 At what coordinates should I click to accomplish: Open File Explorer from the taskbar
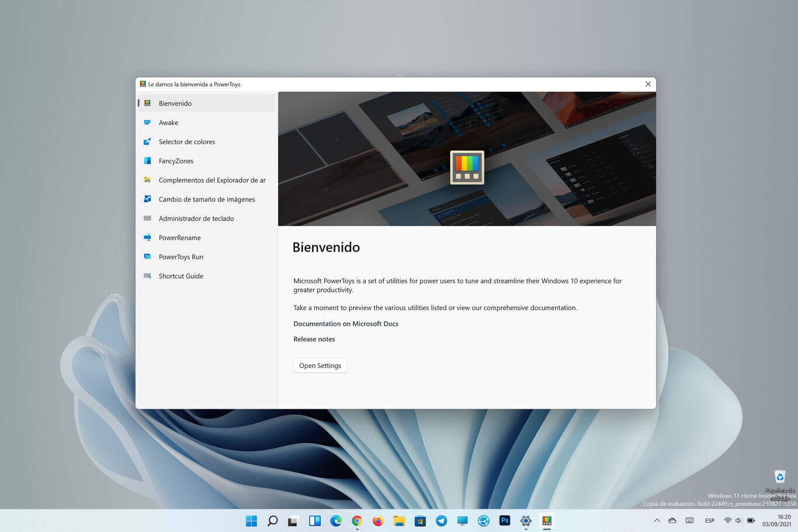pyautogui.click(x=399, y=521)
